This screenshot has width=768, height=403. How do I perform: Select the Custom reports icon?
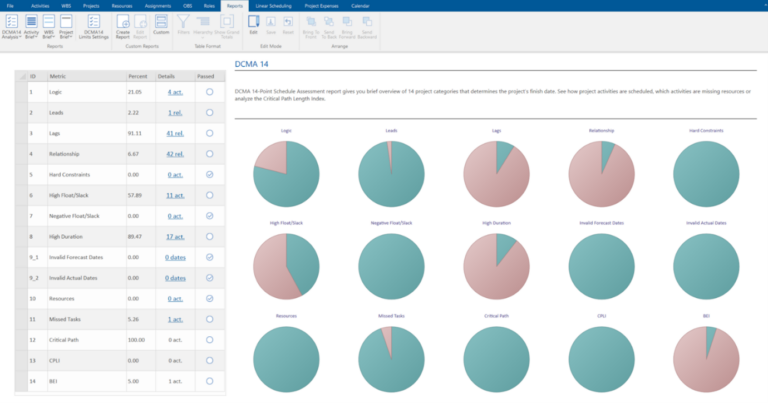(x=162, y=25)
